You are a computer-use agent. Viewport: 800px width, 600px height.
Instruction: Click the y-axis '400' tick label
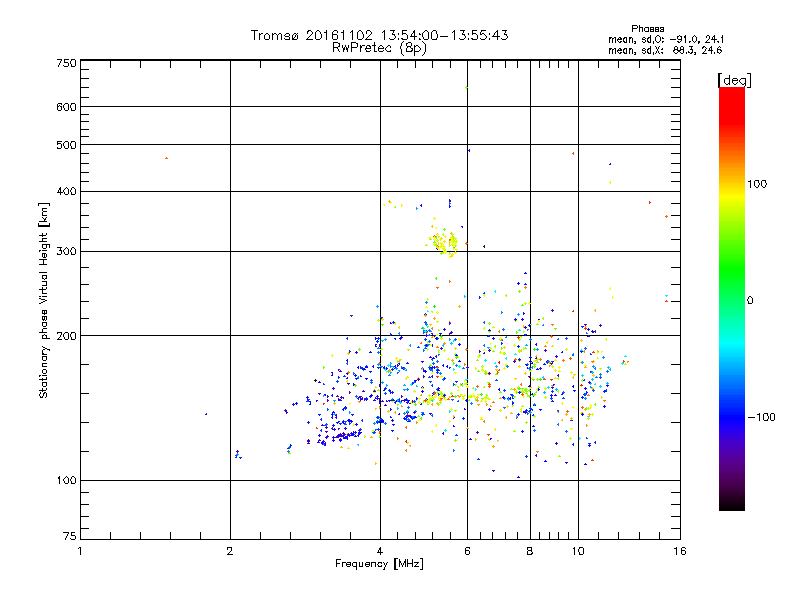(66, 191)
